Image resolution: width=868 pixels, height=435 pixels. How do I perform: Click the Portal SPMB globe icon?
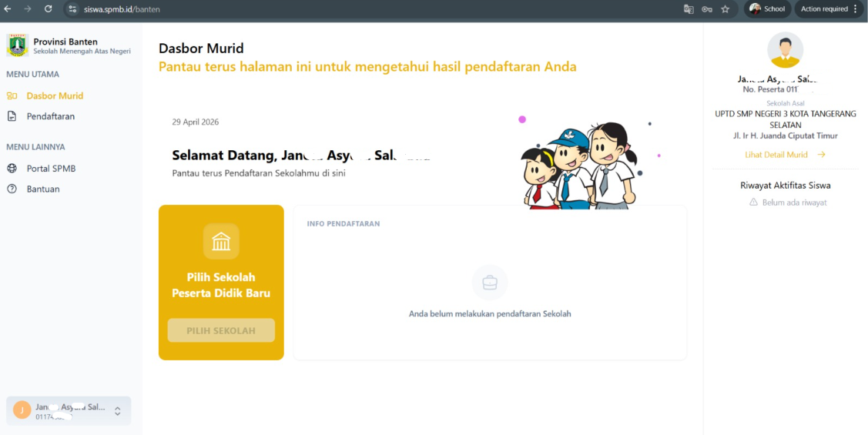click(x=12, y=169)
